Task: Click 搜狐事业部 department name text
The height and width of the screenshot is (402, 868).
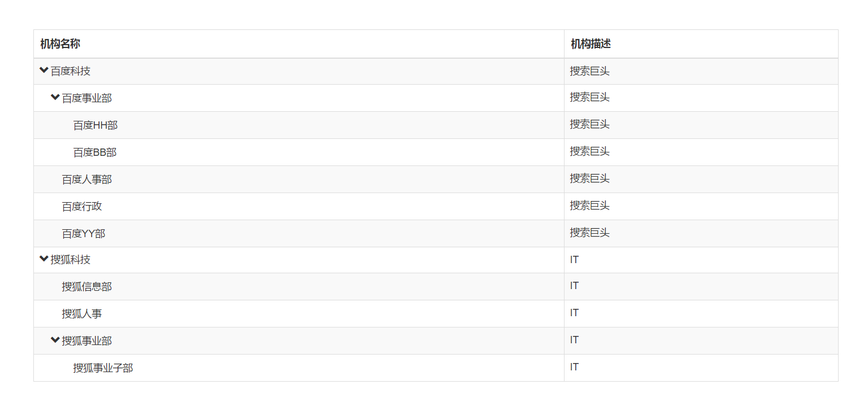Action: (87, 341)
